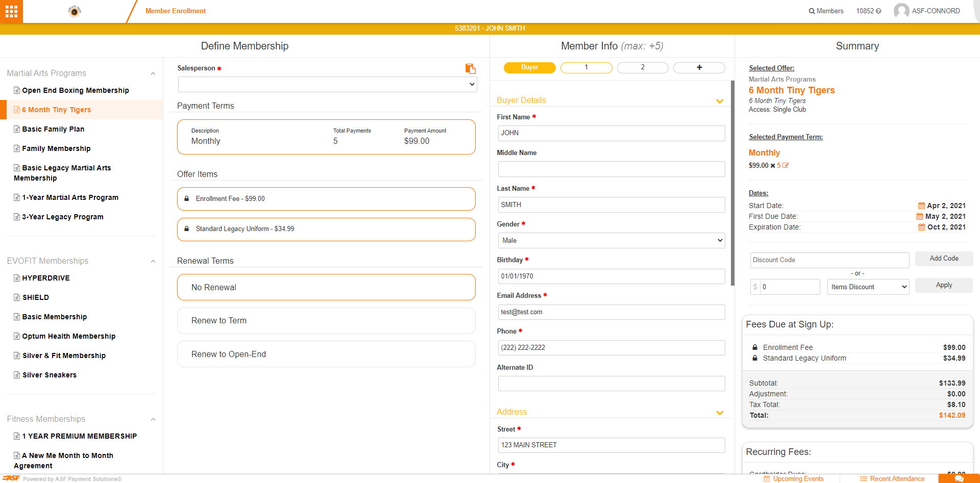
Task: Click the Last Name field with SMITH
Action: point(611,205)
